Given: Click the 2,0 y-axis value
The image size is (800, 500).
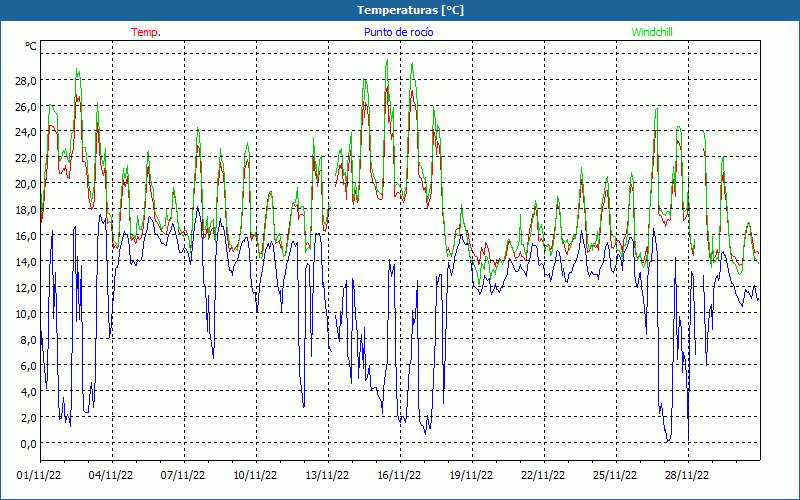Looking at the screenshot, I should tap(30, 418).
